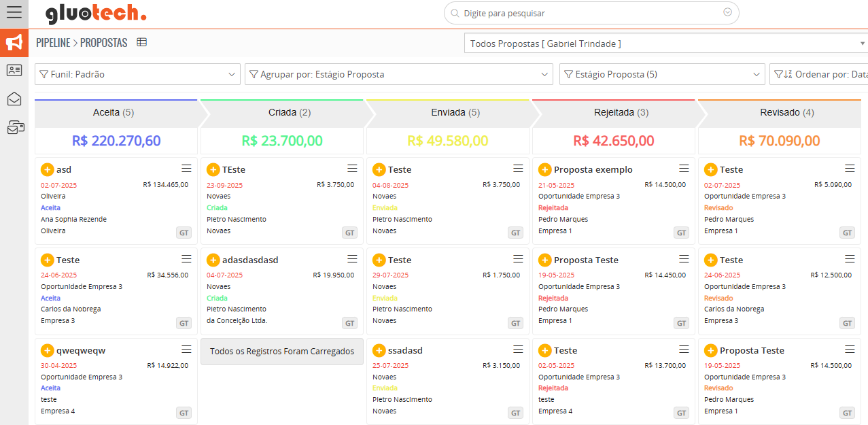The width and height of the screenshot is (868, 425).
Task: Click GT badge on qweqweqw card
Action: (x=184, y=413)
